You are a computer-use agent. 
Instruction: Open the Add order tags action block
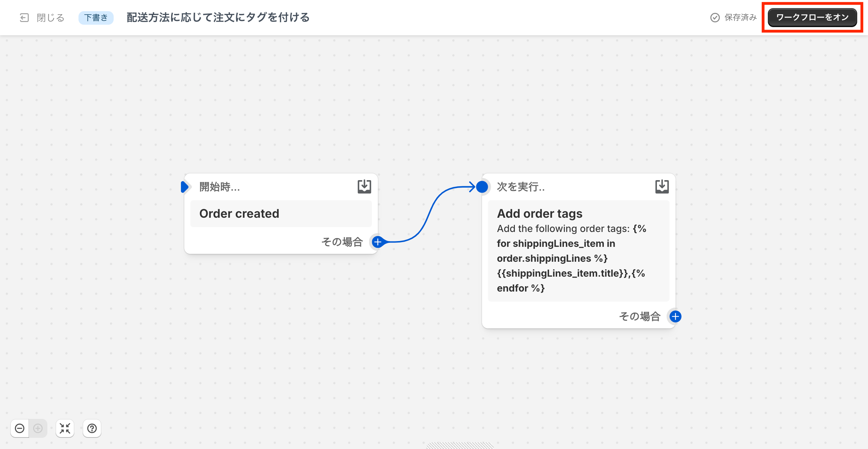point(578,251)
